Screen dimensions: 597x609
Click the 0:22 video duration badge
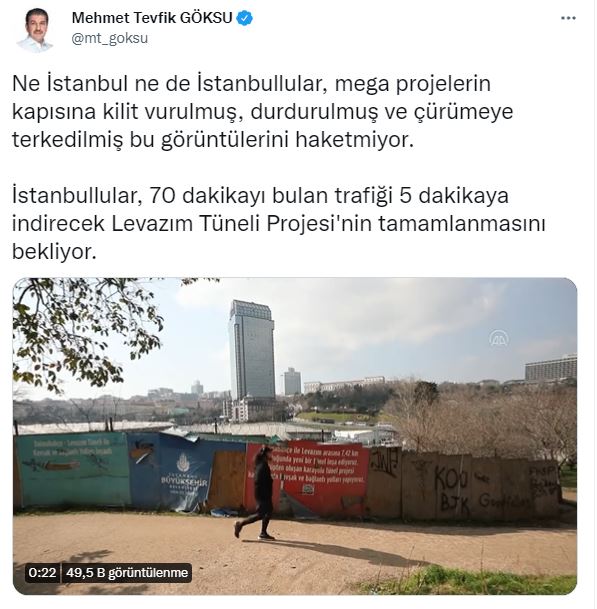pyautogui.click(x=42, y=572)
